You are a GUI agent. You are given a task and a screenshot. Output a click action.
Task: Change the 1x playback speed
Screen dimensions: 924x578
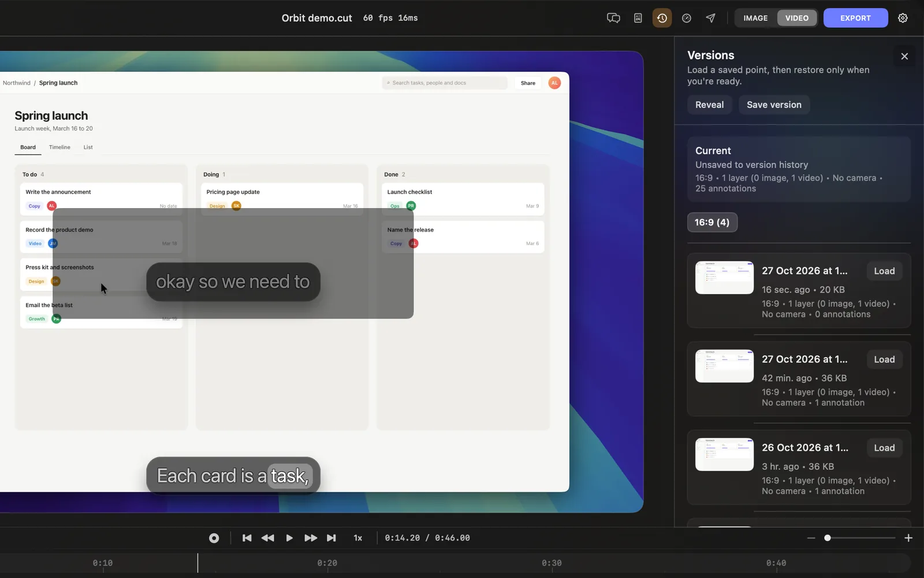click(358, 538)
